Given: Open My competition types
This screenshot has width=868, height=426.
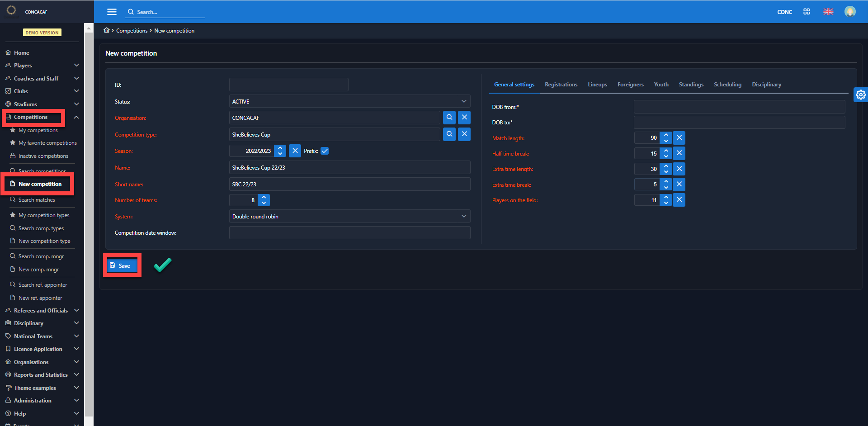Looking at the screenshot, I should [x=44, y=215].
